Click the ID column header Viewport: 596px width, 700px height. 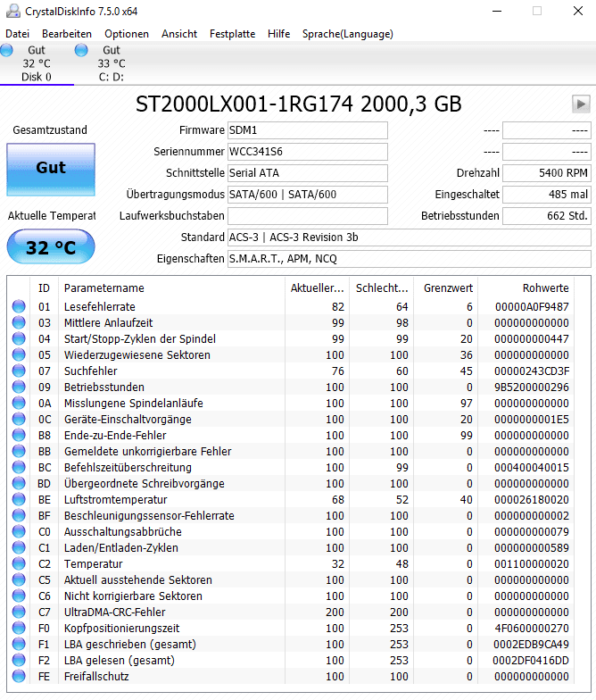click(x=44, y=288)
